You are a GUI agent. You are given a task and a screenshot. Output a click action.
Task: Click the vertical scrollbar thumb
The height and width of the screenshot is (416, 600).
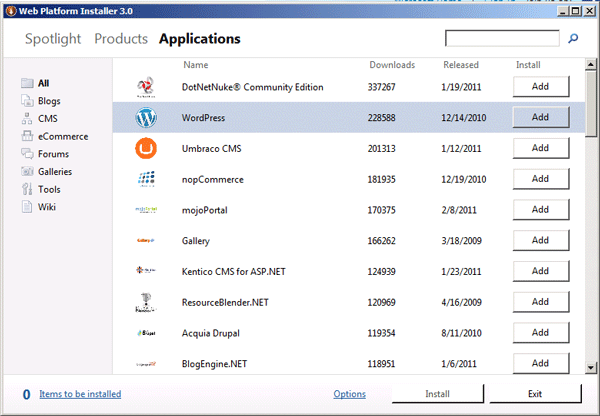click(x=591, y=103)
